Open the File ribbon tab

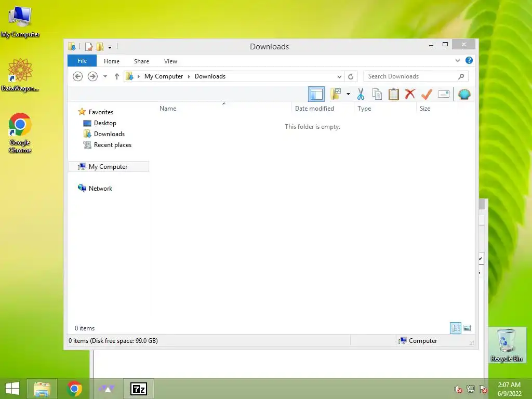coord(82,61)
